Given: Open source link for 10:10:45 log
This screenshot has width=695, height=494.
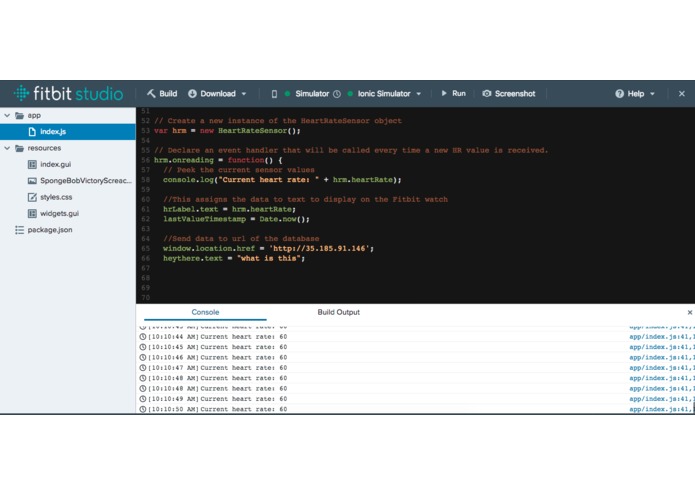Looking at the screenshot, I should [x=661, y=347].
